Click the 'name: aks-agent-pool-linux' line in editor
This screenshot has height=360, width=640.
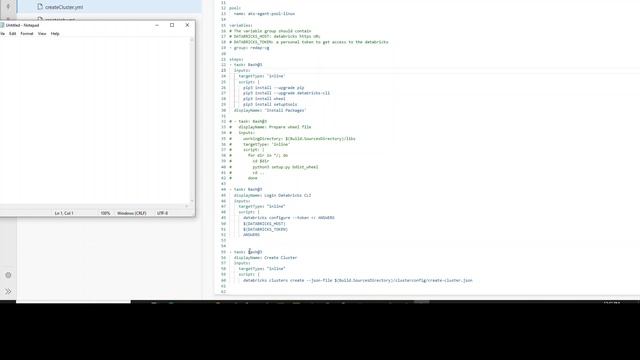(264, 13)
